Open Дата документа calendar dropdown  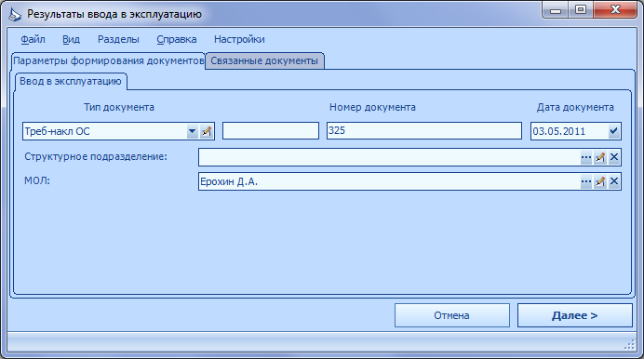point(613,131)
